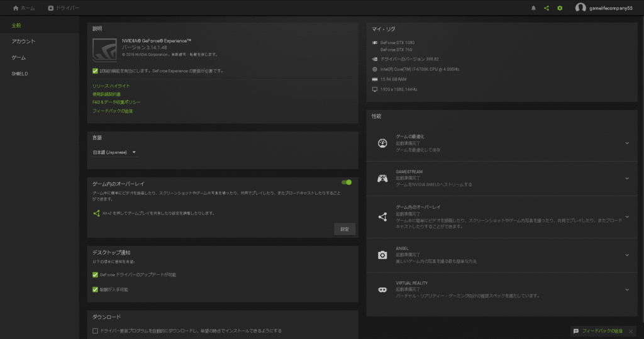Click the gamelifecompany55 username
Screen dimensions: 644x339
[611, 8]
